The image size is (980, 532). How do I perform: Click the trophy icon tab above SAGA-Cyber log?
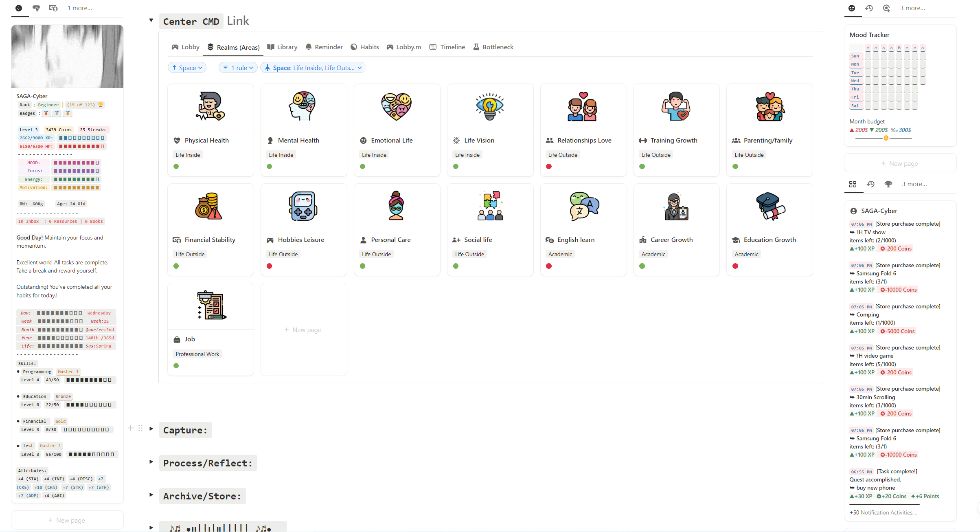888,184
